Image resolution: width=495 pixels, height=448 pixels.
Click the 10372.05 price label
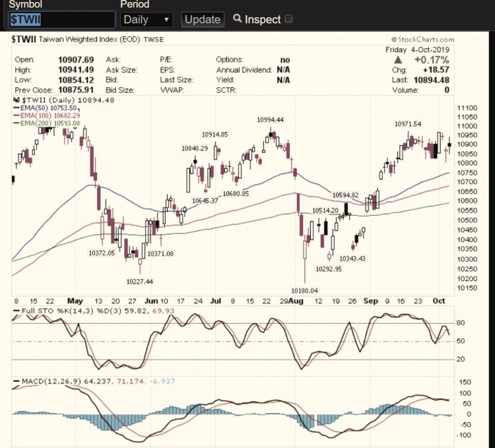(102, 253)
